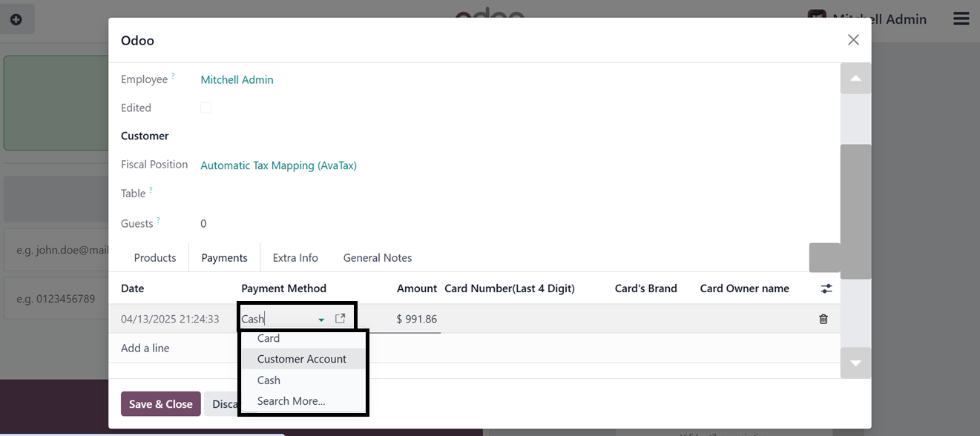Open the payment method external link icon
The height and width of the screenshot is (436, 980).
[340, 319]
